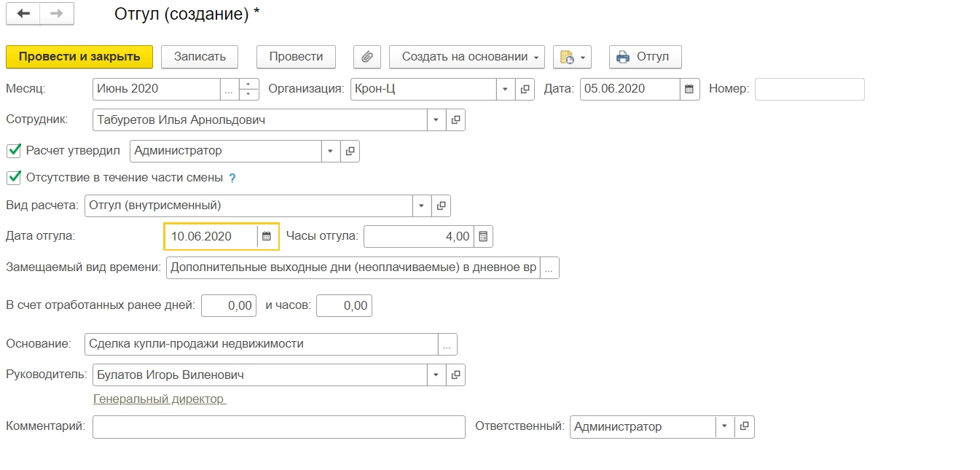This screenshot has width=980, height=470.
Task: Open the Генеральный директор link
Action: (160, 399)
